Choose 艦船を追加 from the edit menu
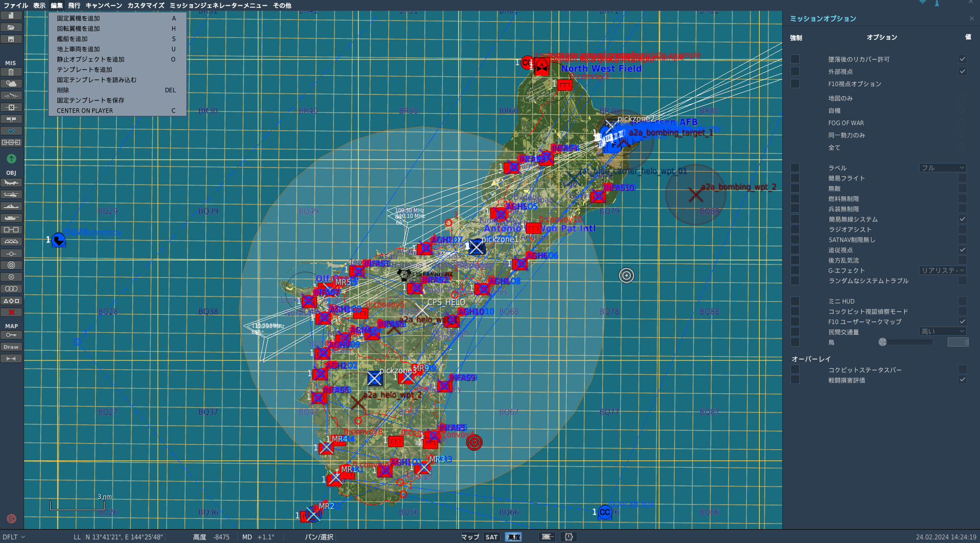Viewport: 980px width, 543px height. (x=117, y=39)
